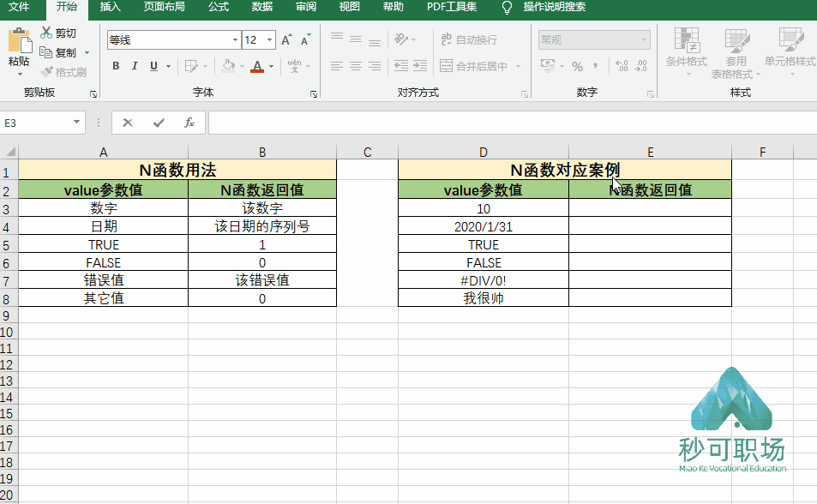Screen dimensions: 817x504
Task: Open underline style dropdown arrow
Action: click(x=168, y=66)
